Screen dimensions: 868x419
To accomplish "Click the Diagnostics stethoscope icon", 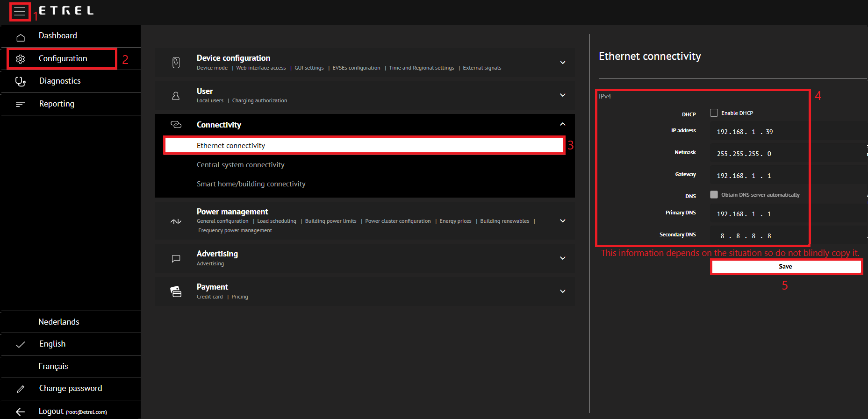I will (x=21, y=82).
